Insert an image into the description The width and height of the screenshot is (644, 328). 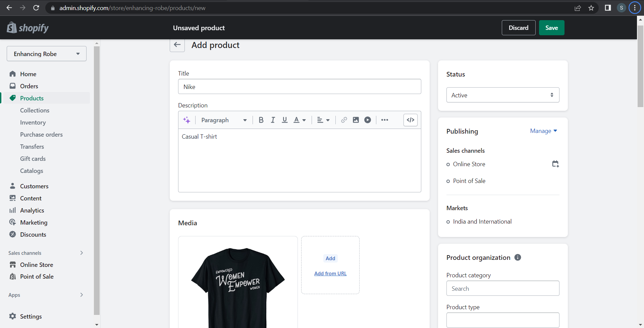[x=356, y=120]
